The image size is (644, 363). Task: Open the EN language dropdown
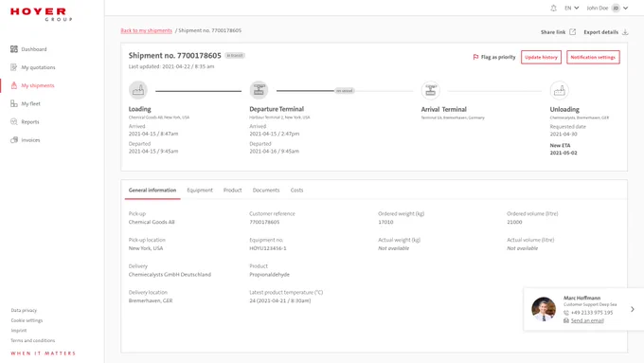[x=571, y=8]
